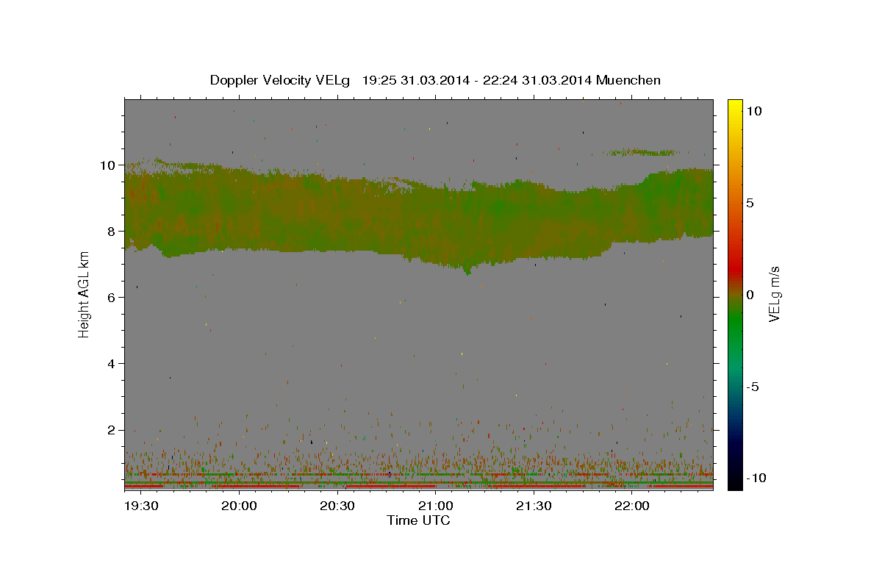The image size is (882, 588).
Task: Click the 'Time UTC' axis label
Action: pyautogui.click(x=418, y=520)
